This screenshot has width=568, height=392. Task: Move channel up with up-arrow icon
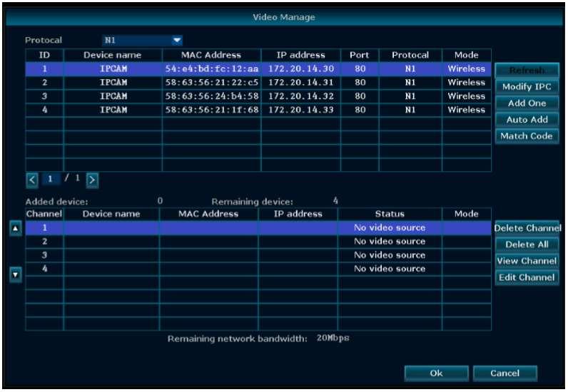tap(15, 228)
